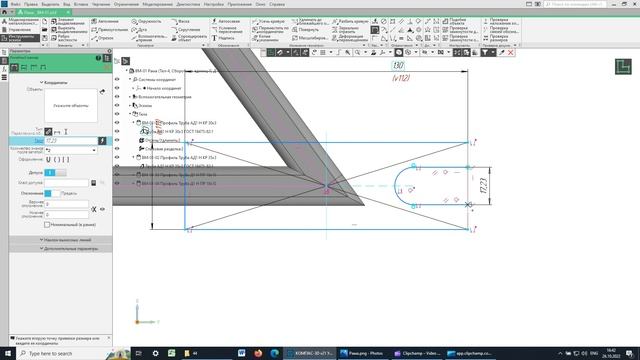Switch to the green document tab

(x=44, y=12)
